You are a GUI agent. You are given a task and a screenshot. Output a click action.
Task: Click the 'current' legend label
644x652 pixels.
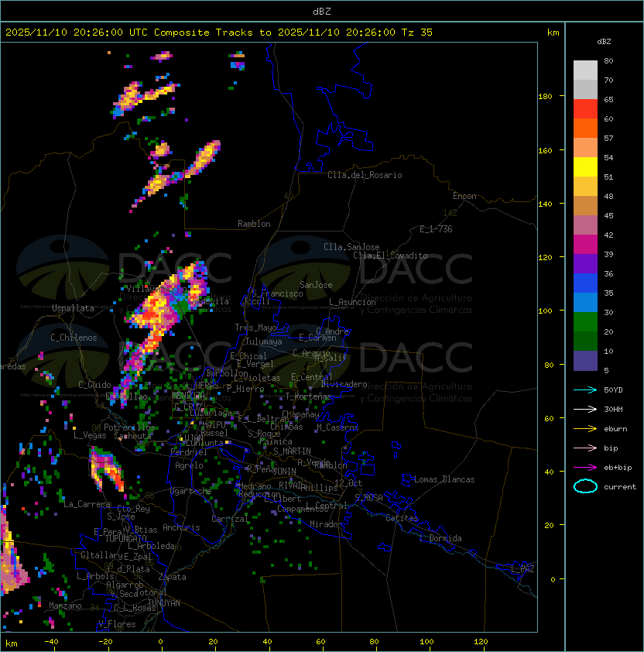(620, 487)
